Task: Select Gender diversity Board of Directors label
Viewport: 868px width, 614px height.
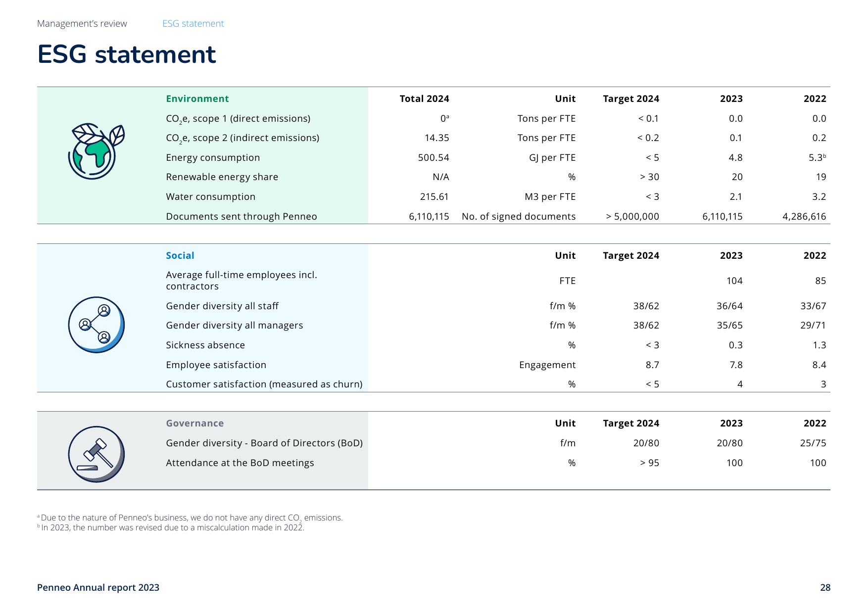Action: coord(264,443)
